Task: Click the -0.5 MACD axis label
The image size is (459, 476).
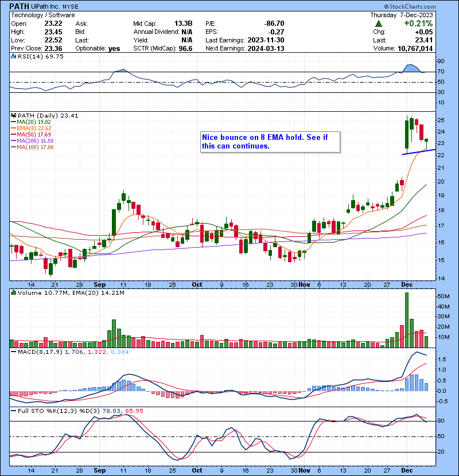Action: pos(442,401)
